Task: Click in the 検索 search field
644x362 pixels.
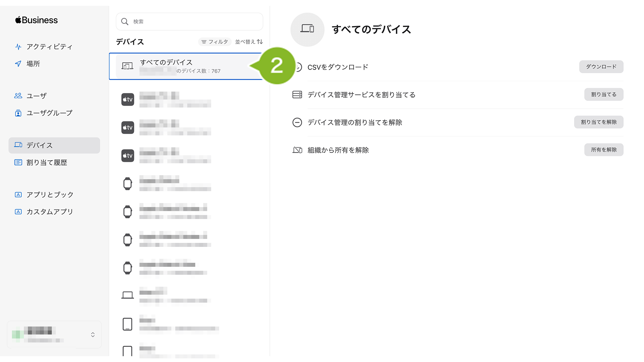Action: coord(196,22)
